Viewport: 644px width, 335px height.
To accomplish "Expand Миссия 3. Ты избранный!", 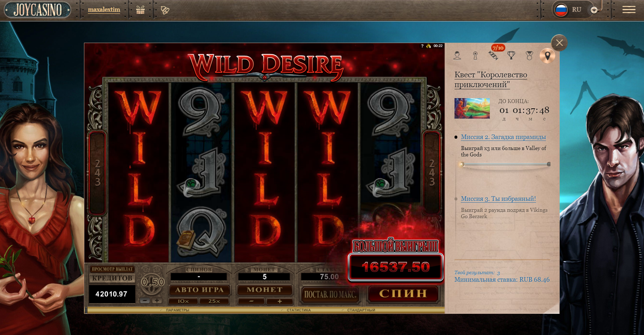I will (x=498, y=199).
